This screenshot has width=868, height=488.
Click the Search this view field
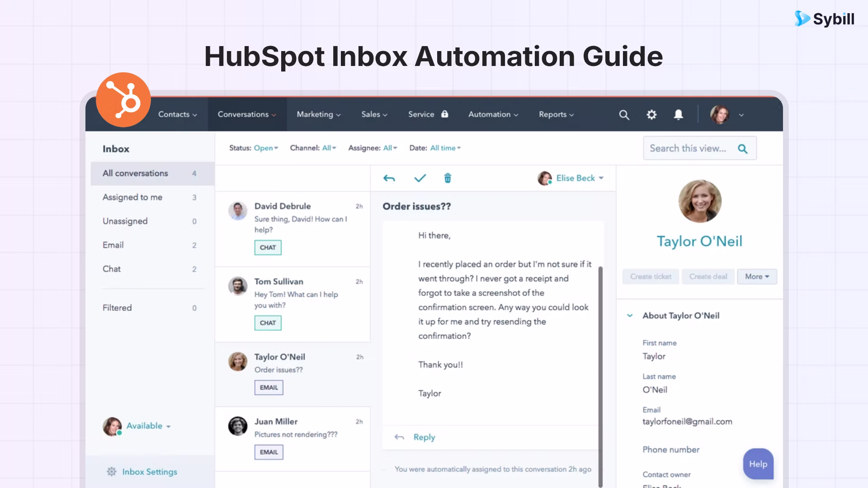700,148
